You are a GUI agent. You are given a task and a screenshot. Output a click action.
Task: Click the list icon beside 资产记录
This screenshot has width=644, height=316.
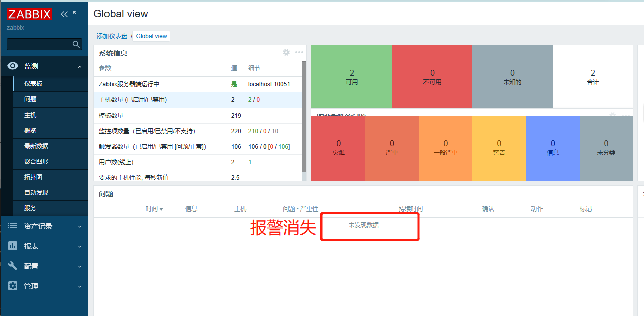click(13, 226)
